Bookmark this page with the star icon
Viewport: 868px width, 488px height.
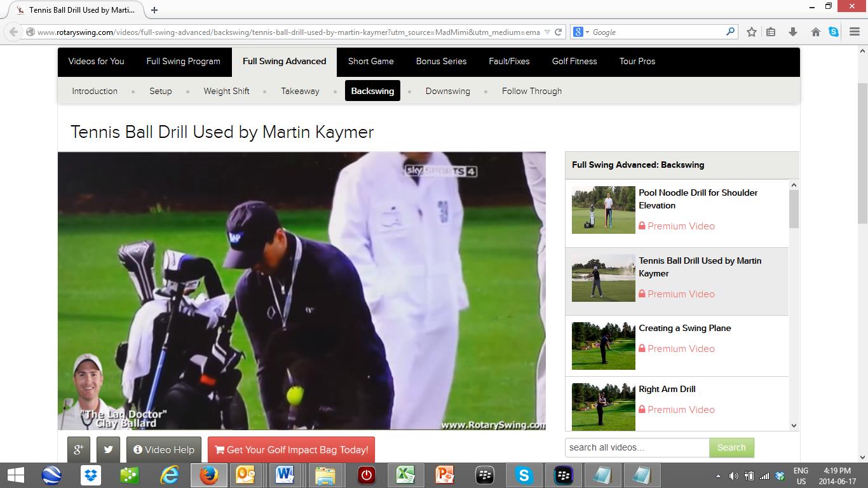click(x=752, y=32)
